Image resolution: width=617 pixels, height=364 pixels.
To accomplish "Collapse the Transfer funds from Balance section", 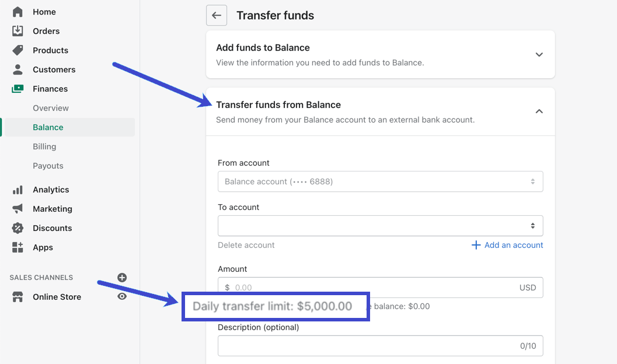I will coord(539,111).
